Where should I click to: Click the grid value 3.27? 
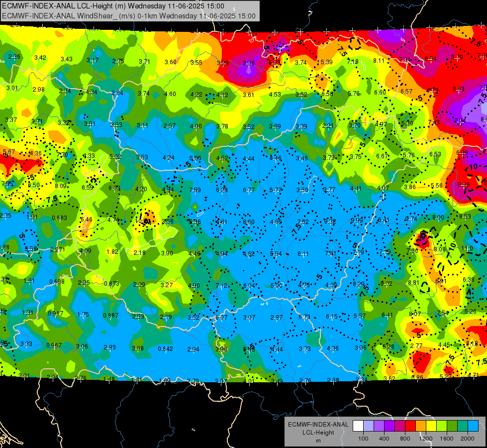coord(167,285)
